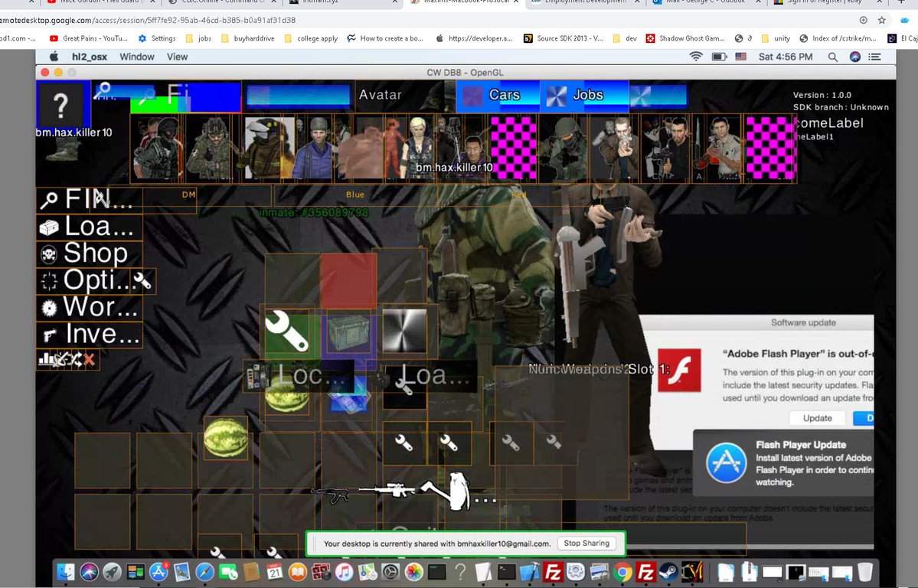Open the college apply bookmark folder
Viewport: 918px width, 588px height.
[x=311, y=38]
